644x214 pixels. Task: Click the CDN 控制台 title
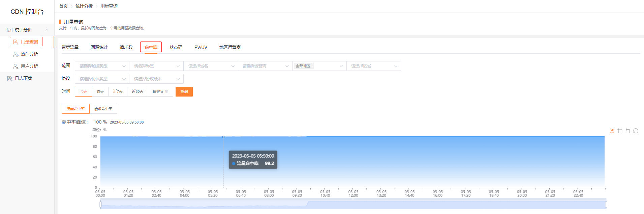pyautogui.click(x=27, y=12)
